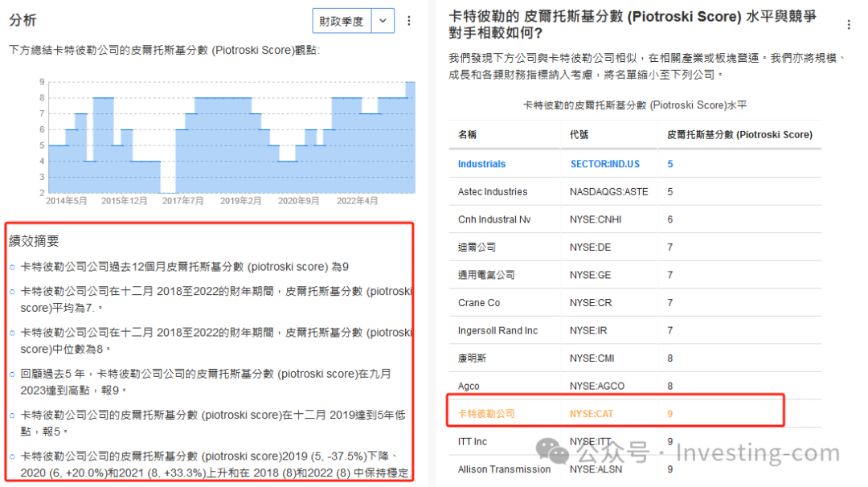Select Cnh Industrial Nv in the table
This screenshot has height=487, width=868.
point(494,219)
